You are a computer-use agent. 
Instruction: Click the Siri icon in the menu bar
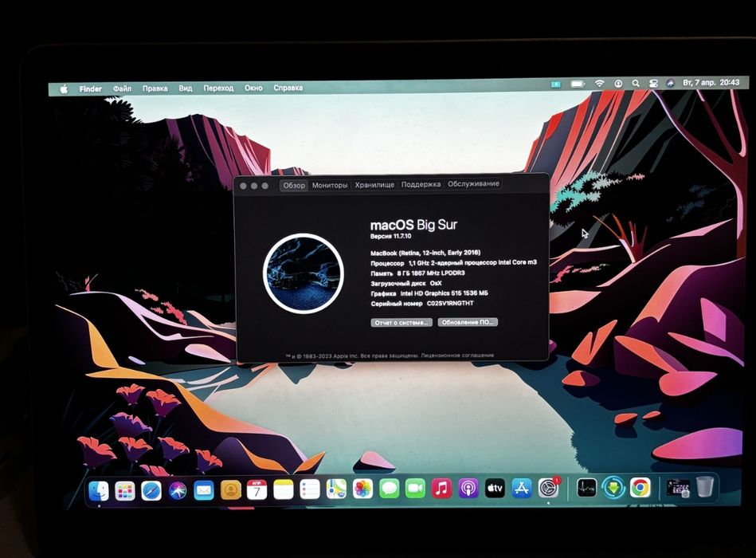click(670, 83)
